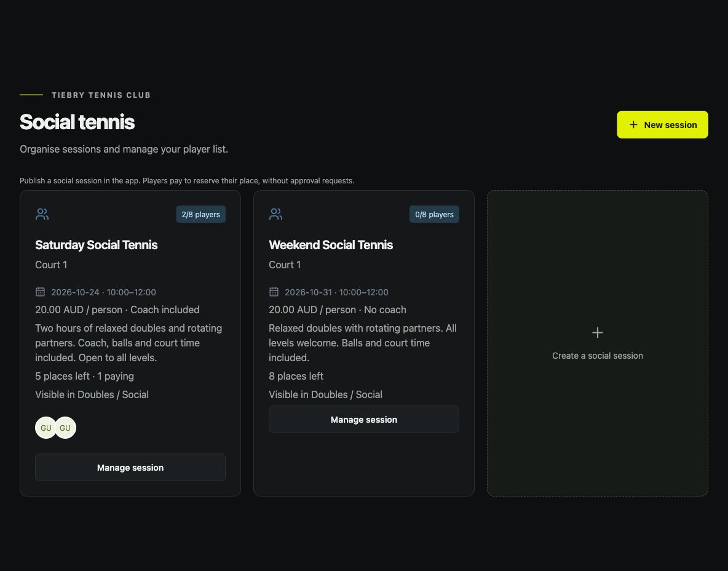This screenshot has width=728, height=571.
Task: Select the first GU player avatar
Action: click(45, 428)
